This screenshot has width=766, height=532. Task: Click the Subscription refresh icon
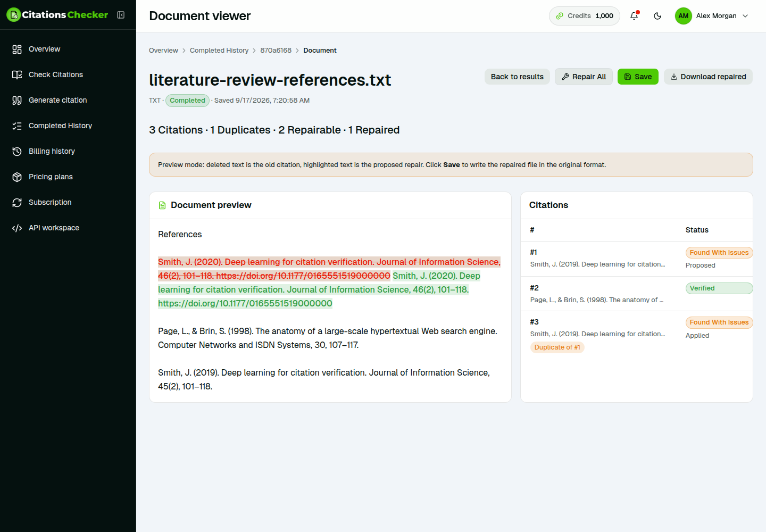point(17,202)
